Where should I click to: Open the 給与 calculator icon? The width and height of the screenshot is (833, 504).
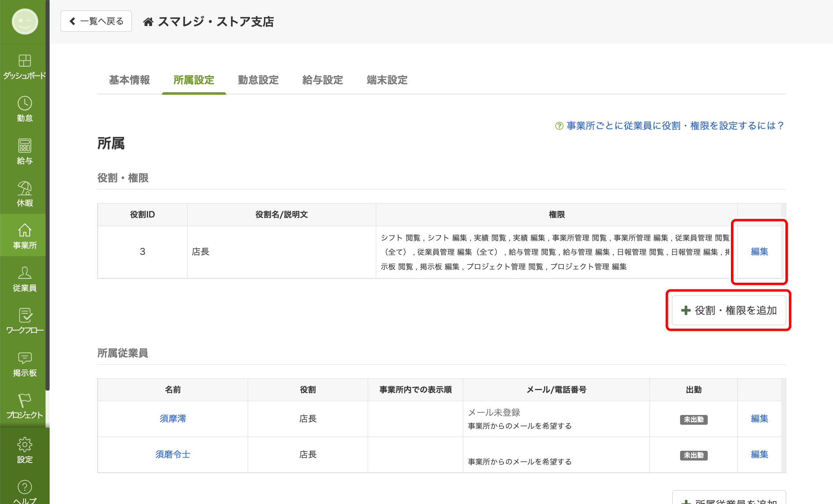pyautogui.click(x=24, y=146)
